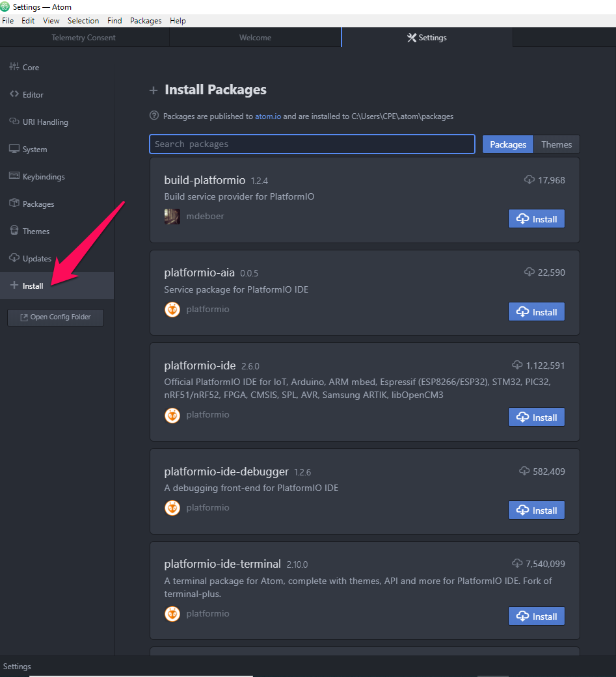Viewport: 616px width, 677px height.
Task: Open the Keybindings section
Action: (43, 177)
